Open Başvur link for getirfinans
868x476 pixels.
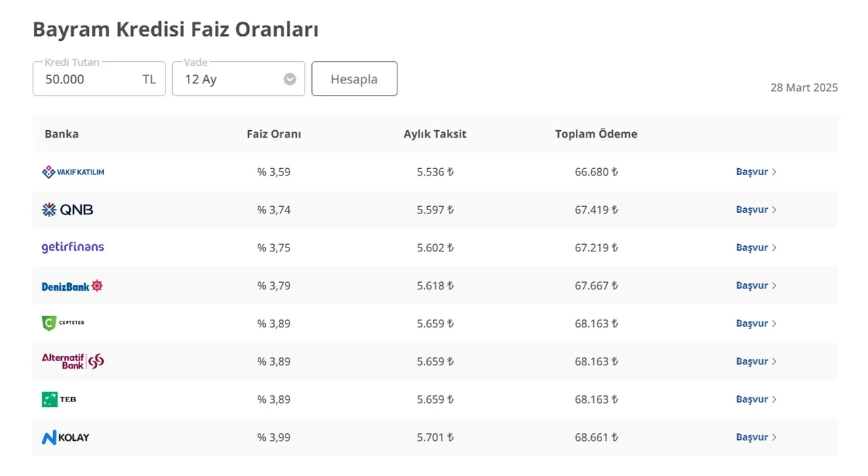click(755, 248)
